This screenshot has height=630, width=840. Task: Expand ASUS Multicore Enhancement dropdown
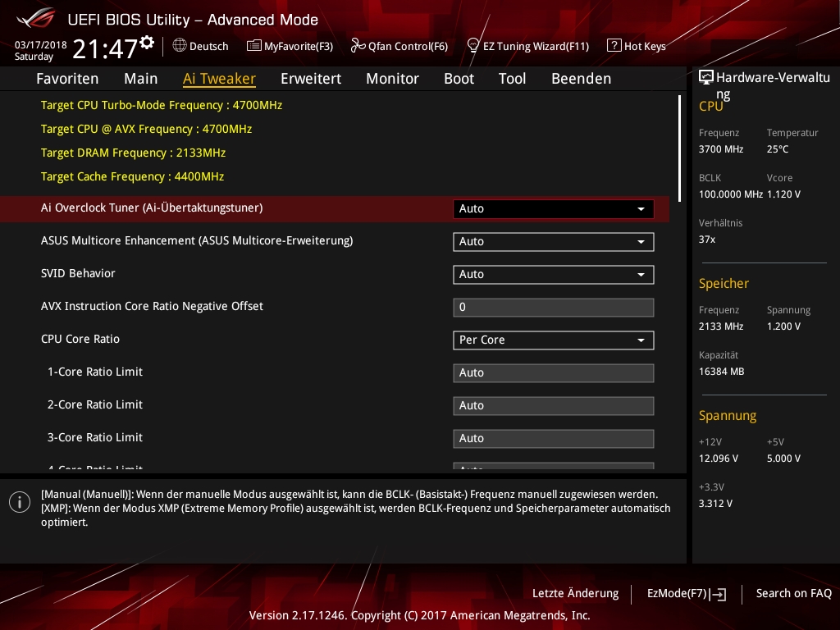(x=554, y=242)
